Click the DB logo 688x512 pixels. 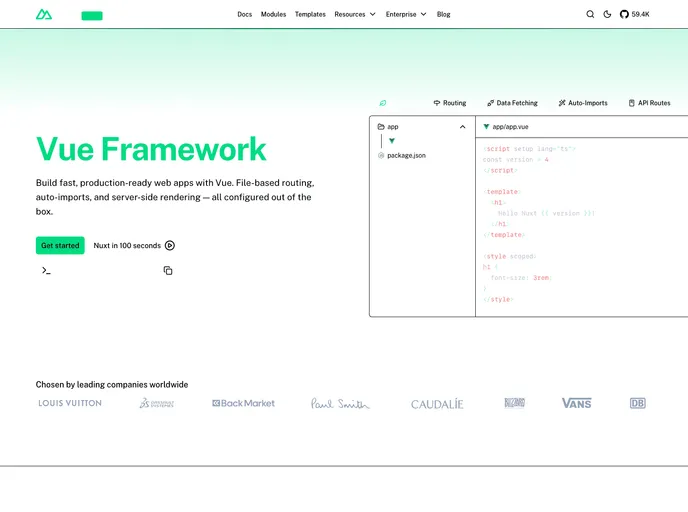pos(638,403)
